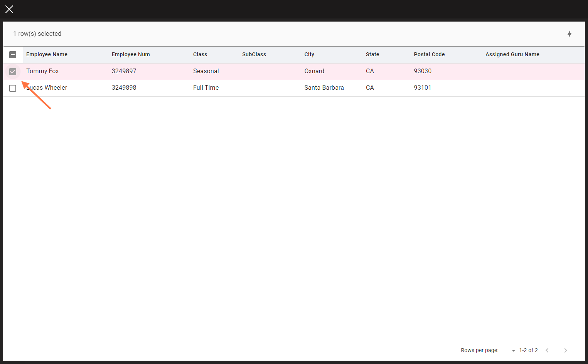
Task: Click the Postal Code column header
Action: click(x=429, y=54)
